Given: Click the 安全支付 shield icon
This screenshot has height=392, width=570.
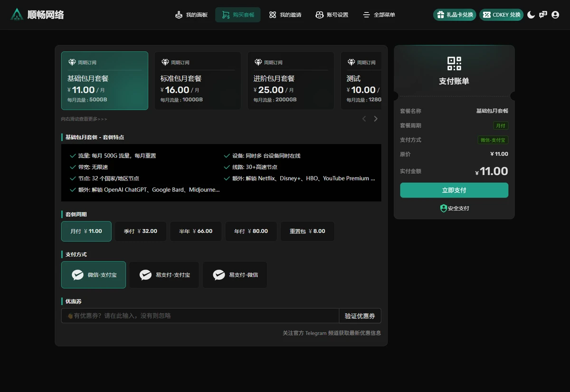Looking at the screenshot, I should (444, 208).
